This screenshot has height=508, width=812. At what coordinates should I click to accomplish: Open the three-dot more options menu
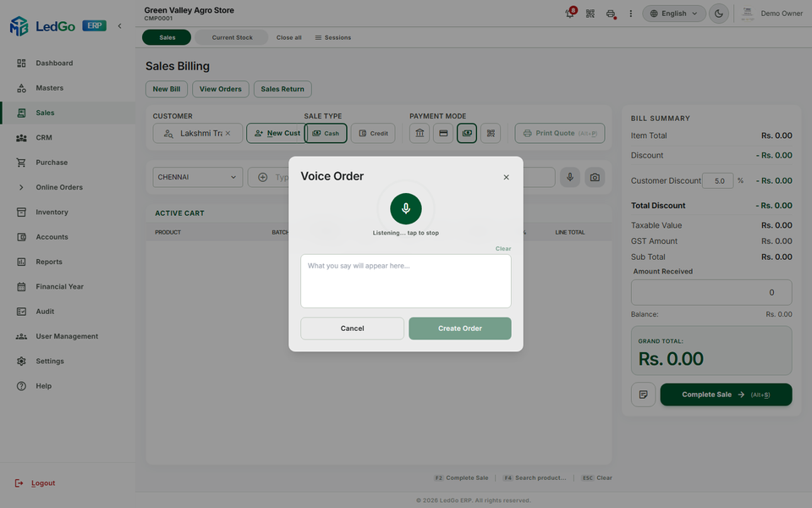click(630, 14)
